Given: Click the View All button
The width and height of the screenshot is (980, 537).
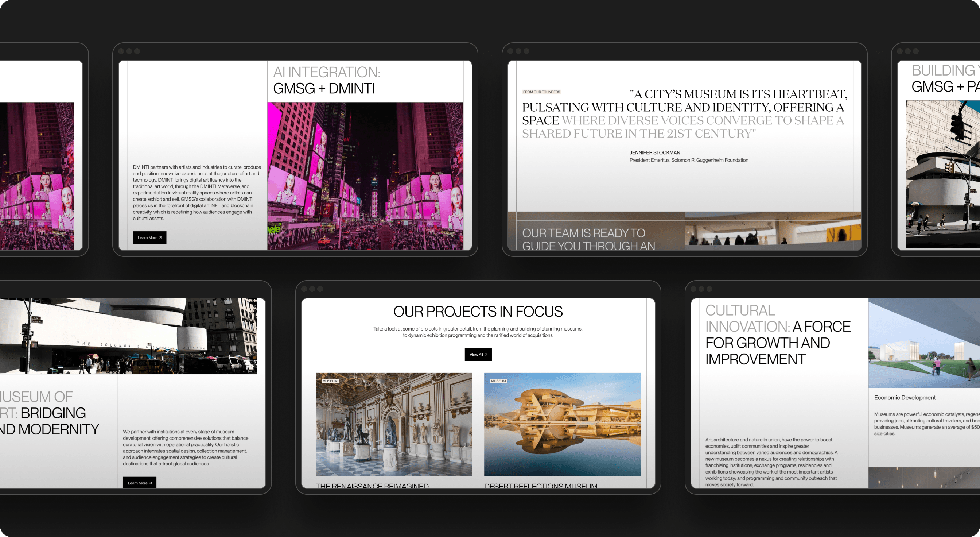Looking at the screenshot, I should pos(478,354).
